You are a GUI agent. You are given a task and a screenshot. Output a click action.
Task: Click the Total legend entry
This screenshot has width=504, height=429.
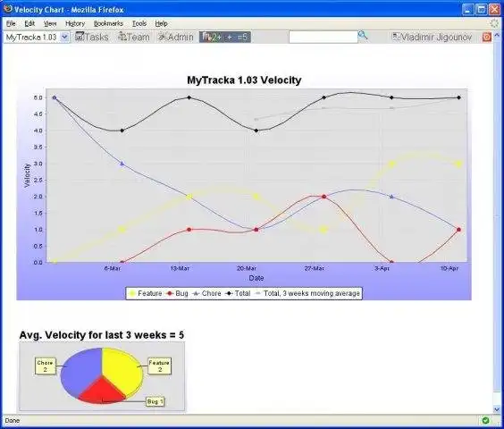click(x=238, y=293)
